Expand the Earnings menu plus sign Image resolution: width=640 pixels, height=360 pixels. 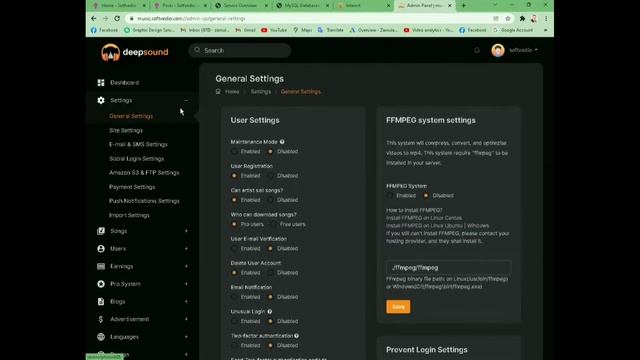pos(186,266)
